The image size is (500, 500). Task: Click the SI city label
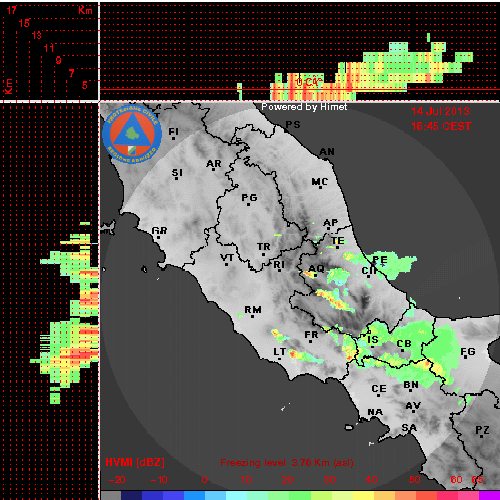click(177, 173)
